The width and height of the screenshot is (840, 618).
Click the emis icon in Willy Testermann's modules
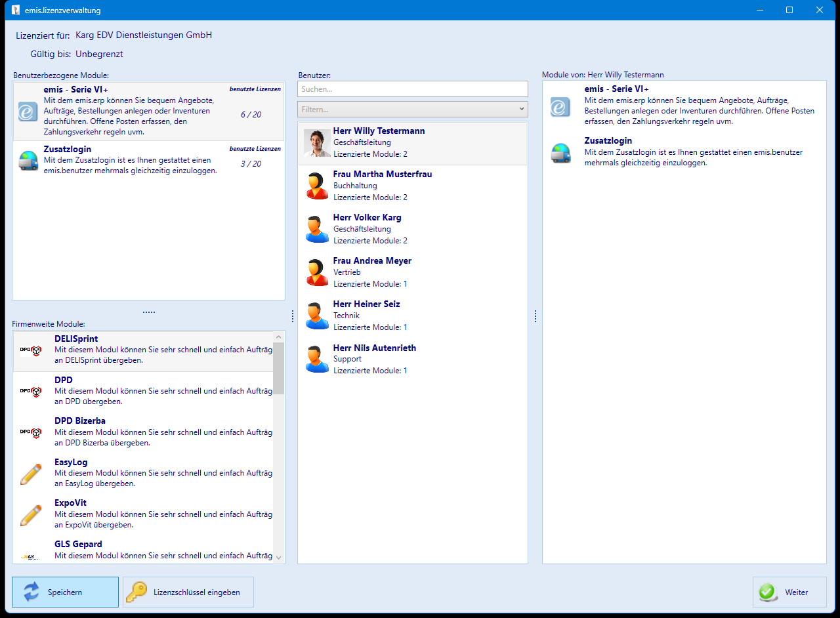click(560, 107)
